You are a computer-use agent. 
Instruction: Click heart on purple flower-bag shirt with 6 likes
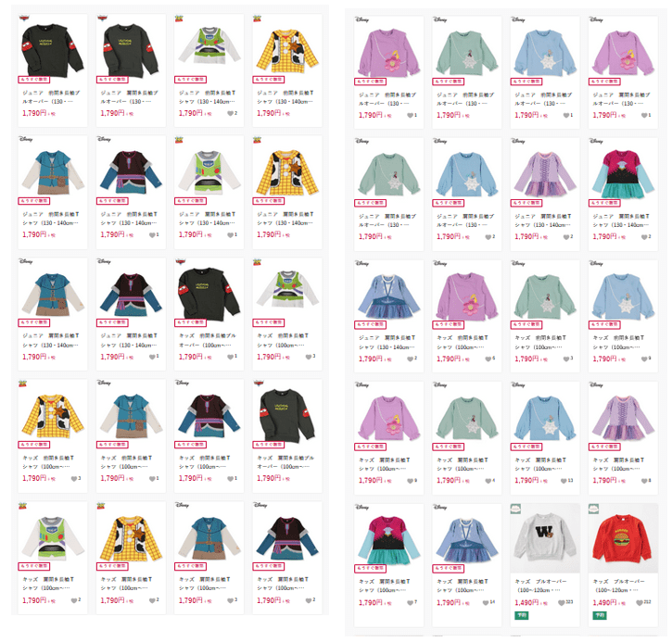tap(488, 359)
